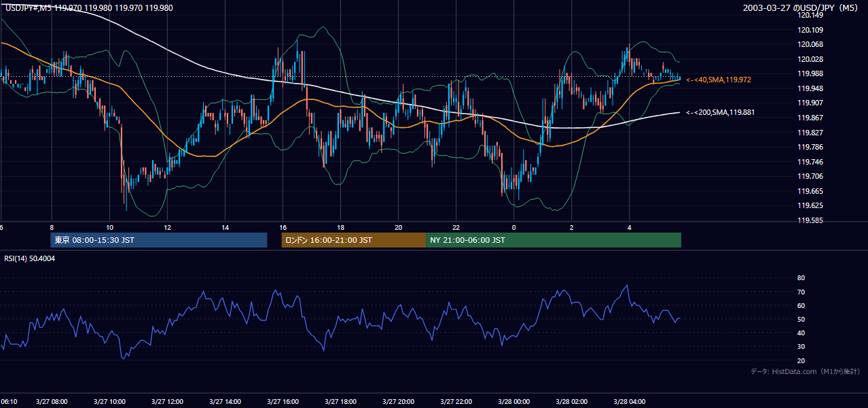Click price axis label 119.988

[811, 73]
